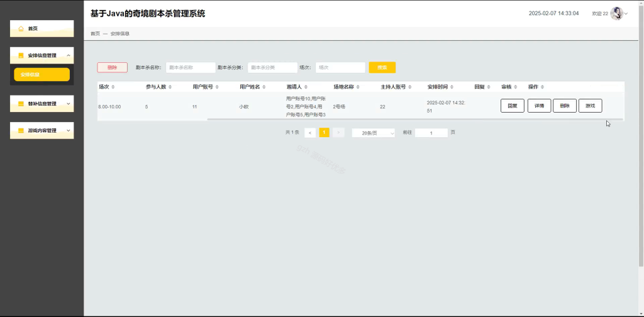Click the header clock 2025-02-07 14:33:04
The image size is (644, 317).
pyautogui.click(x=553, y=14)
